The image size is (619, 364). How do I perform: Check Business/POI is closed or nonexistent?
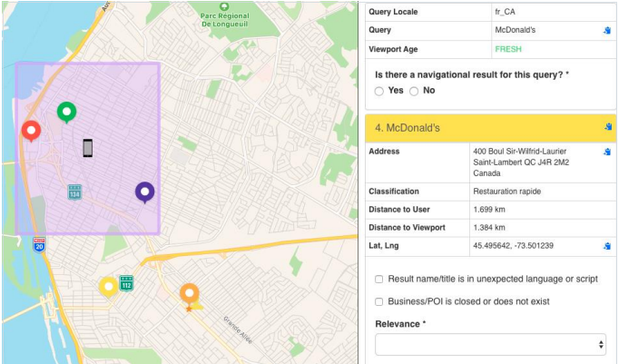[379, 301]
